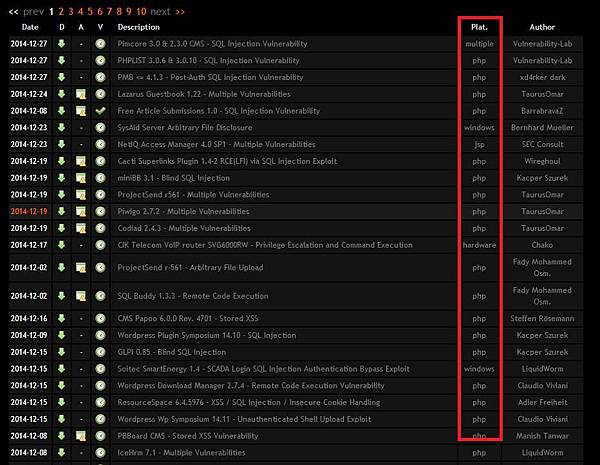Download the ResourceSpace 6.4.5976 exploit

click(62, 402)
